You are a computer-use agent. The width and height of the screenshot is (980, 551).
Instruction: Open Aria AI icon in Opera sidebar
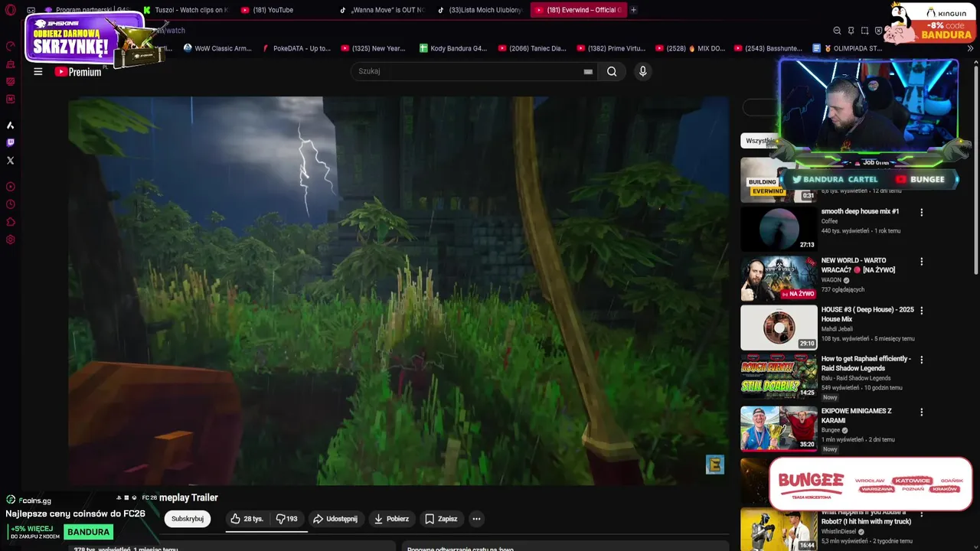point(10,125)
